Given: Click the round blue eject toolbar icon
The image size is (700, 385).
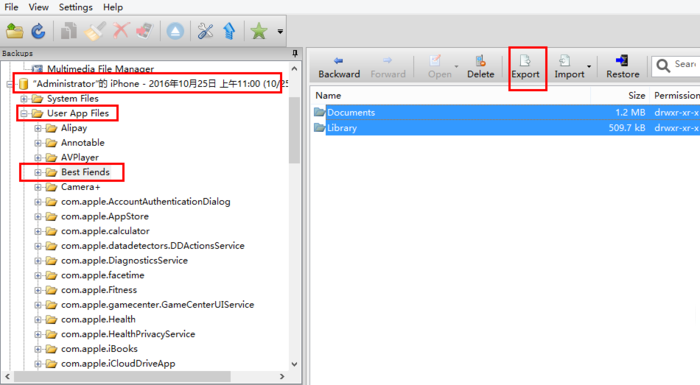Looking at the screenshot, I should coord(175,31).
